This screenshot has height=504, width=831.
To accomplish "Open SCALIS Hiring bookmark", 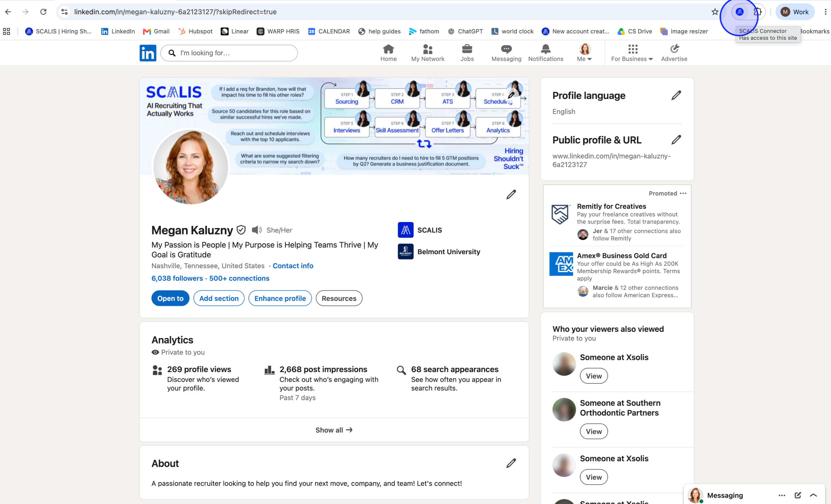I will coord(58,31).
